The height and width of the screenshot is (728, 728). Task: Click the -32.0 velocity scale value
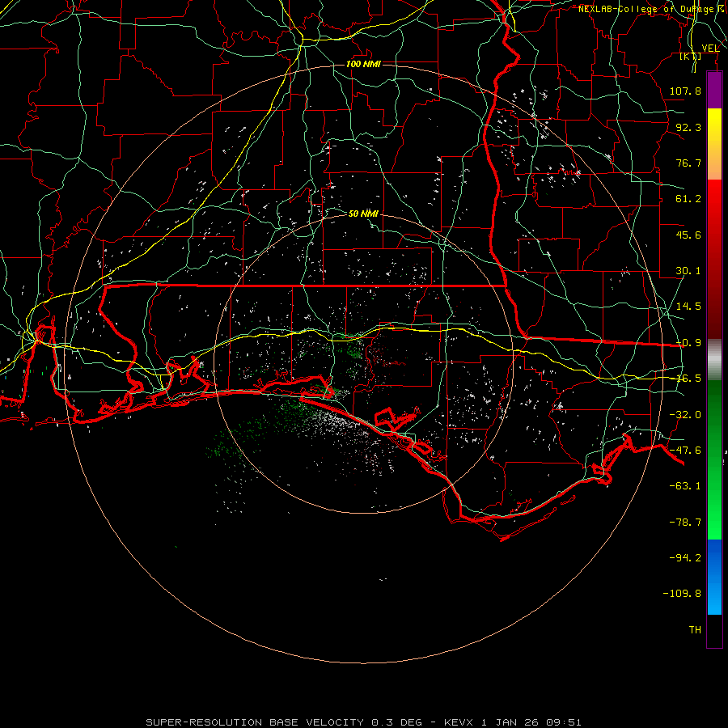click(x=685, y=415)
